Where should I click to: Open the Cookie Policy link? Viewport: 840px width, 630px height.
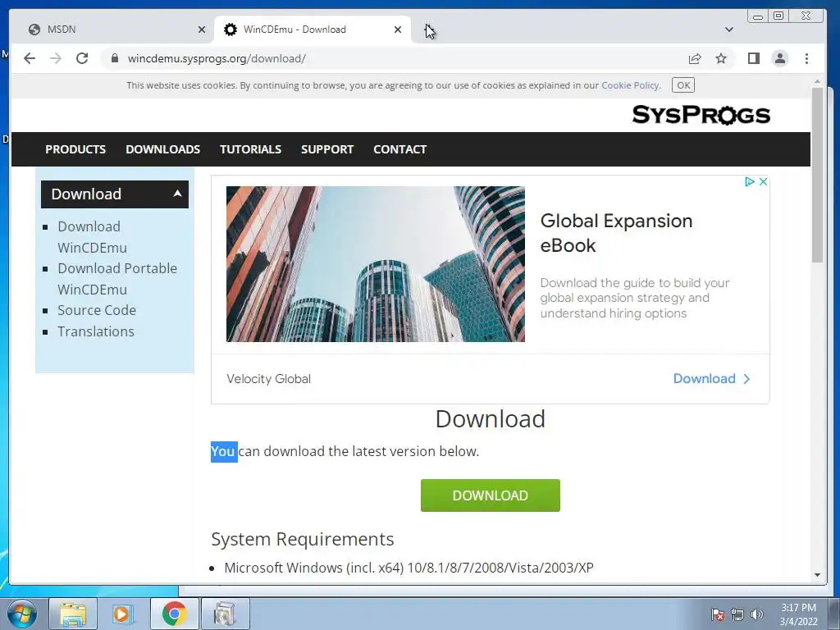click(630, 85)
